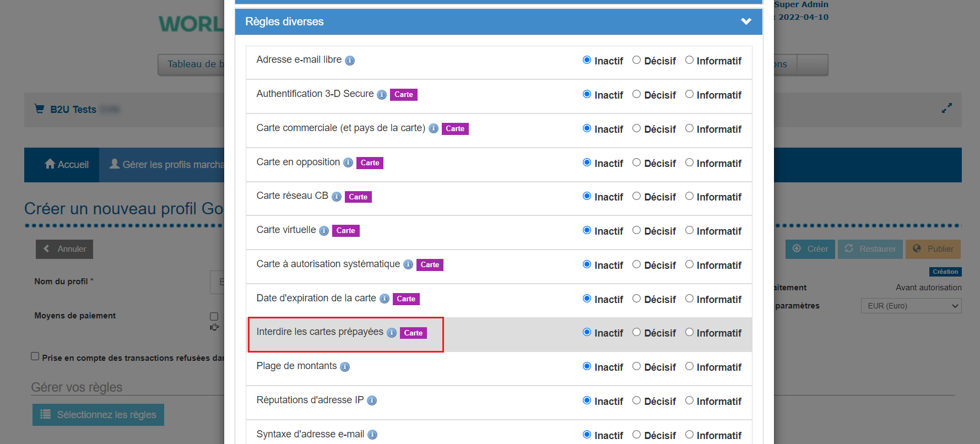
Task: Click Carte tag next to Carte commerciale
Action: coord(455,129)
